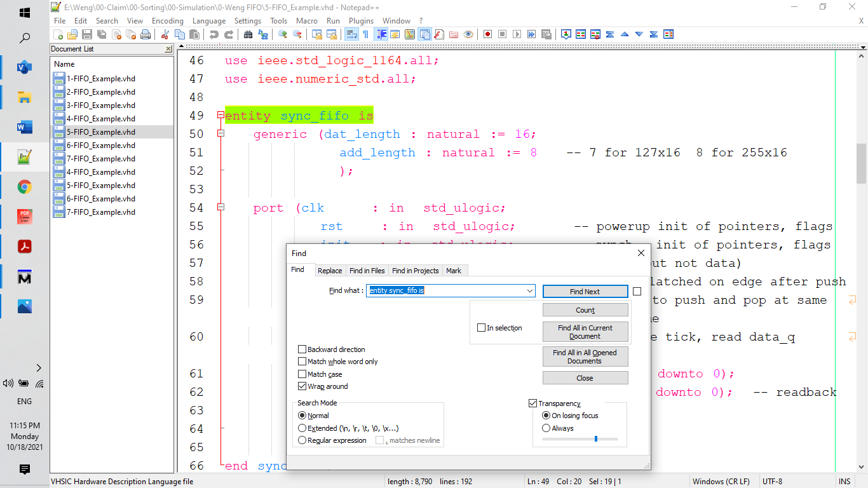Open the Windows Start menu
The height and width of the screenshot is (488, 868).
25,13
